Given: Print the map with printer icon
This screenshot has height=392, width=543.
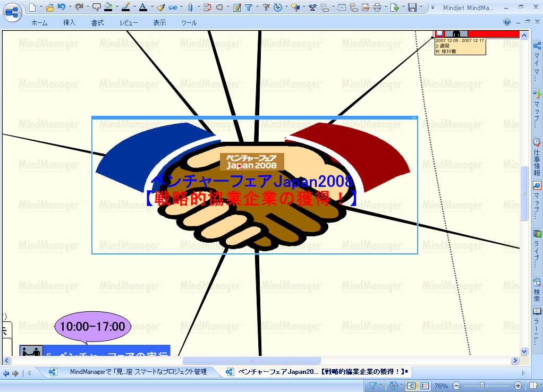Looking at the screenshot, I should point(377,7).
